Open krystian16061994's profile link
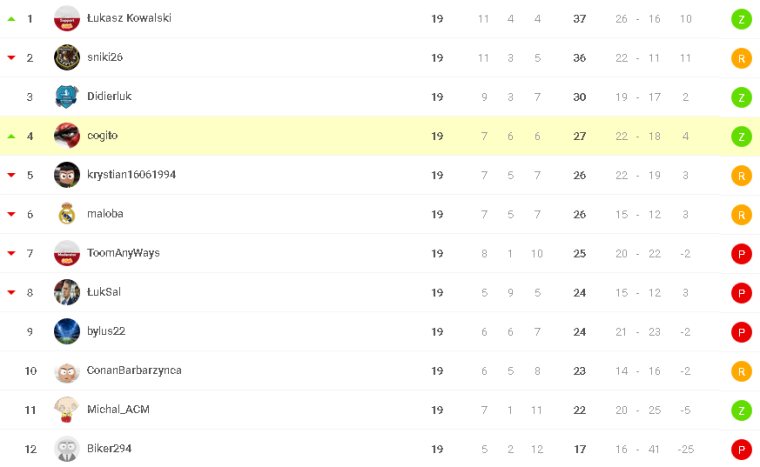The width and height of the screenshot is (760, 467). click(131, 175)
